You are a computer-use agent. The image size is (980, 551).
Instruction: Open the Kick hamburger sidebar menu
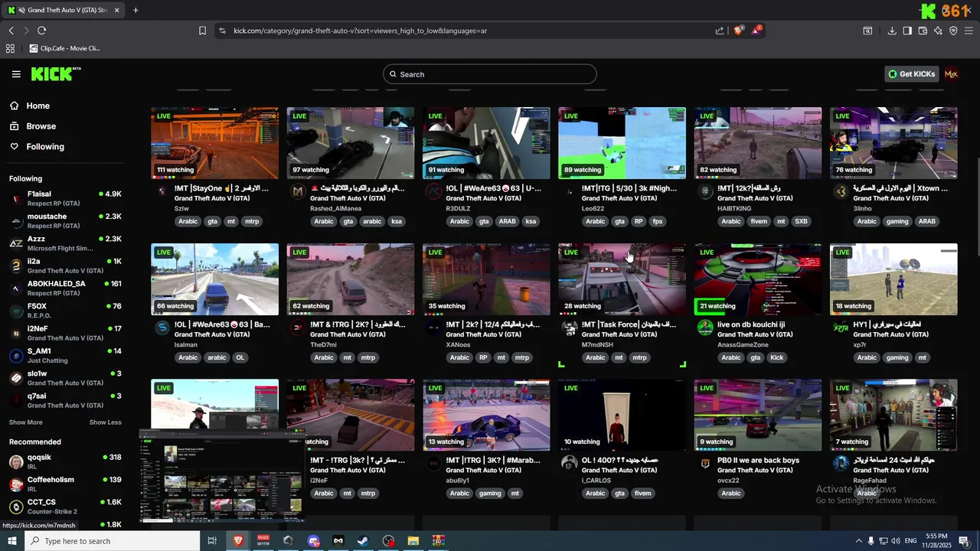16,74
